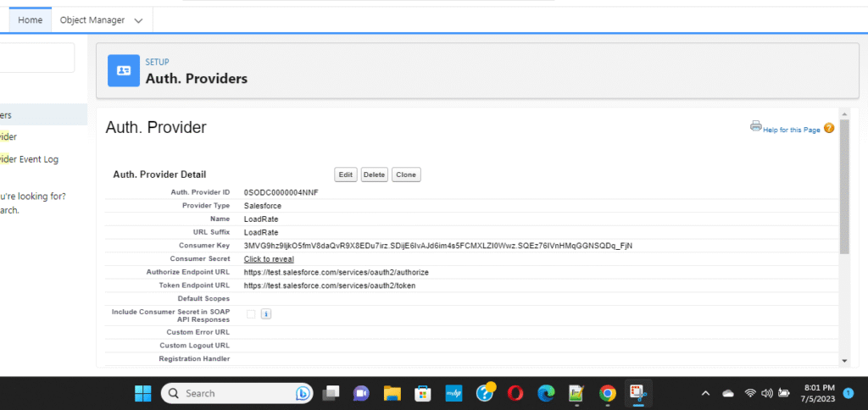Open Microsoft Store from the taskbar
Screen dimensions: 868x410
(422, 393)
